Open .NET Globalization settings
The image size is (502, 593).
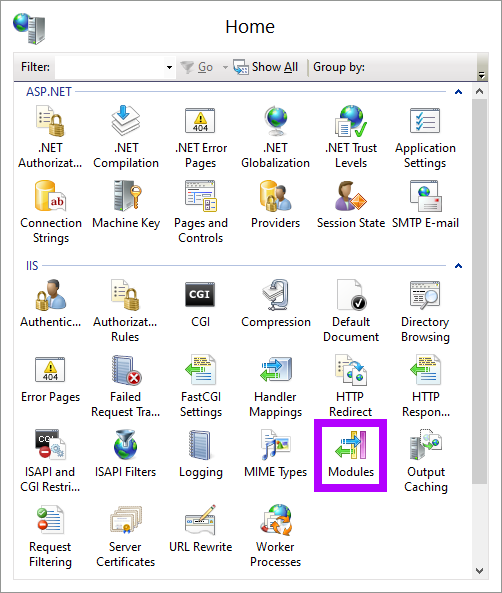tap(275, 137)
